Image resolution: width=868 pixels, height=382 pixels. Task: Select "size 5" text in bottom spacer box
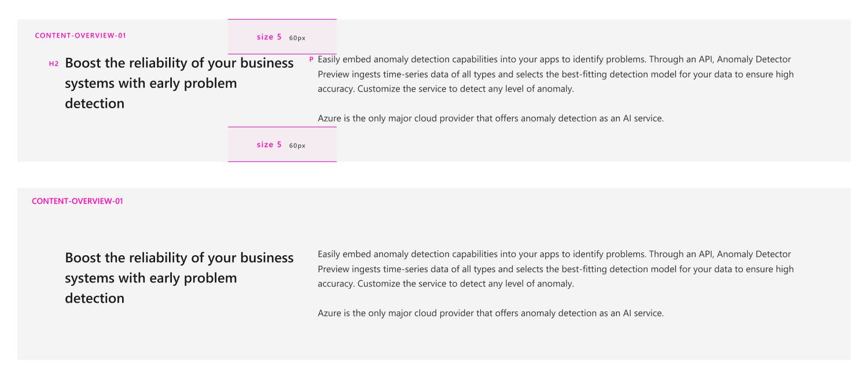pyautogui.click(x=269, y=145)
